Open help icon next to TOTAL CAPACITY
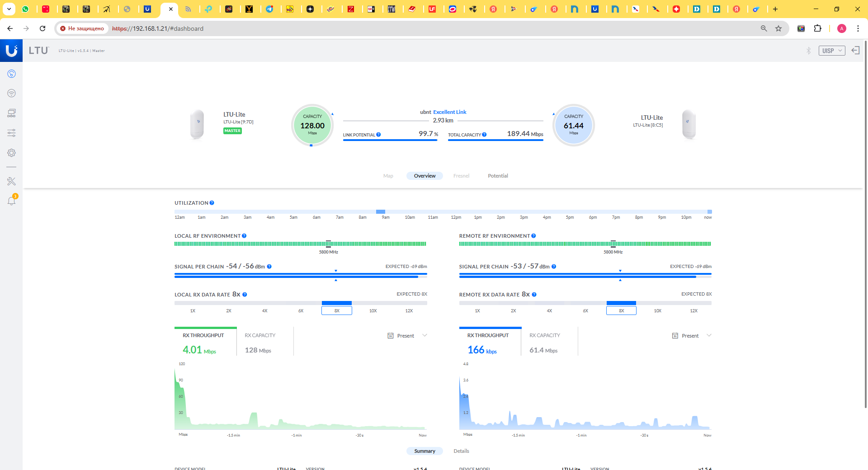Image resolution: width=868 pixels, height=470 pixels. (484, 135)
